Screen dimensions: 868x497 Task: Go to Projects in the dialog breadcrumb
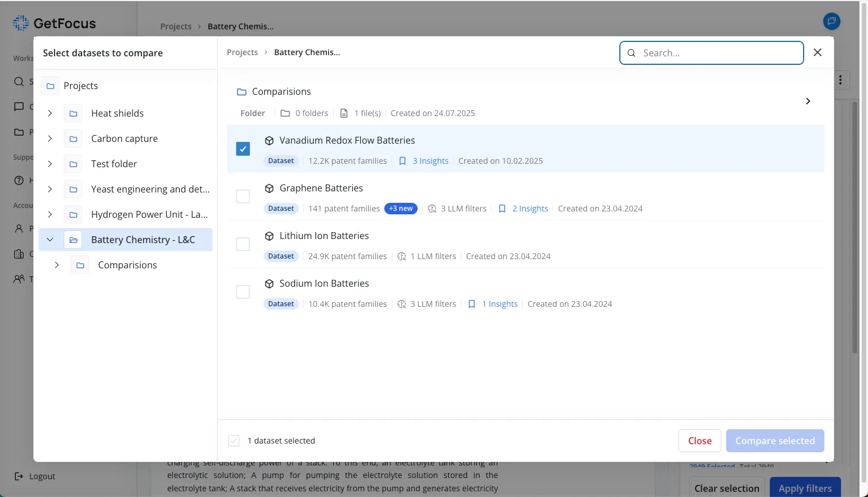[x=242, y=52]
